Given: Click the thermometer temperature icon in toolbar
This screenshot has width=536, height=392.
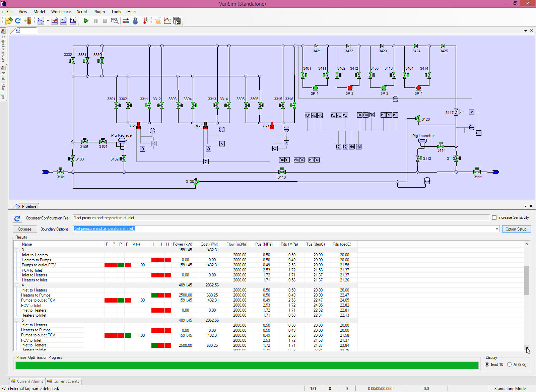Looking at the screenshot, I should (145, 21).
